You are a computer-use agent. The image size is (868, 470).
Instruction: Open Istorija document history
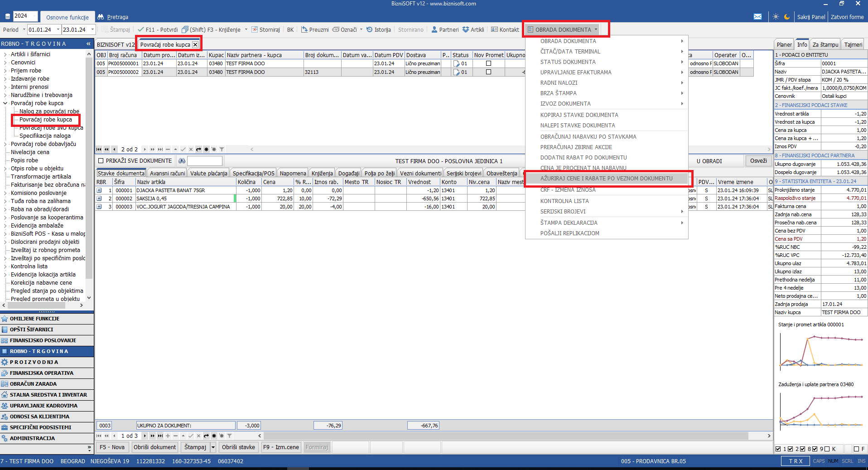[x=378, y=30]
